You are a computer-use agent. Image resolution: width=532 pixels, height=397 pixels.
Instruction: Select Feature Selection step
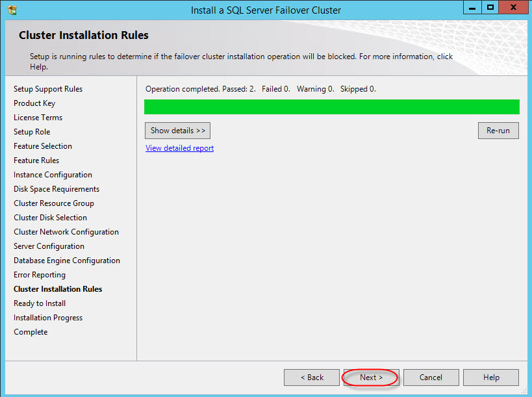pyautogui.click(x=43, y=146)
